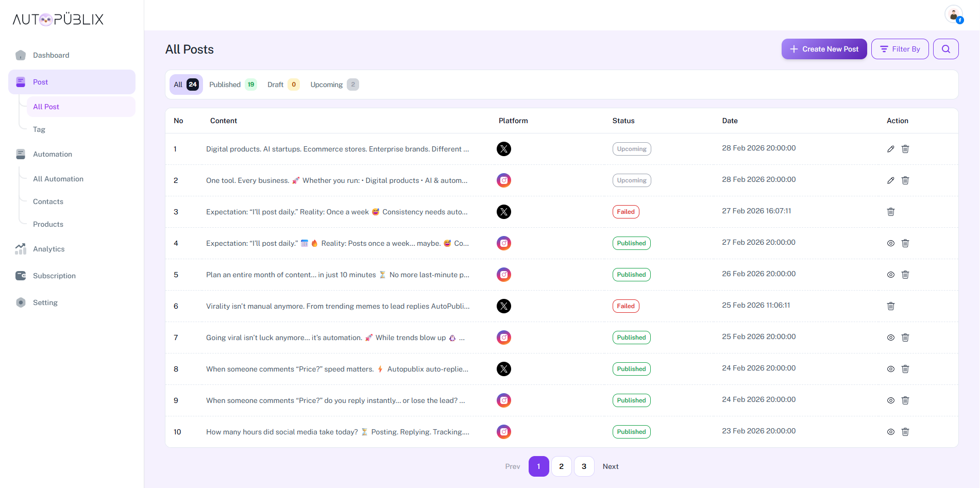Screen dimensions: 980x488
Task: Open the user profile avatar
Action: click(x=953, y=14)
